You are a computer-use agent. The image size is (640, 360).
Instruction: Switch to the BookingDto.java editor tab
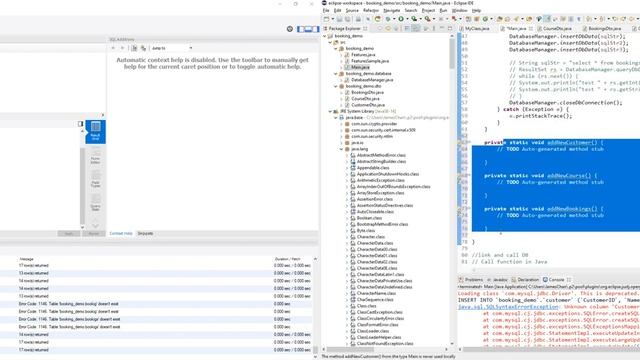point(602,29)
